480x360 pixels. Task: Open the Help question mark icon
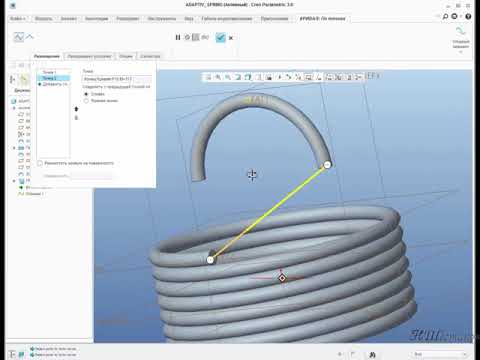[x=468, y=16]
